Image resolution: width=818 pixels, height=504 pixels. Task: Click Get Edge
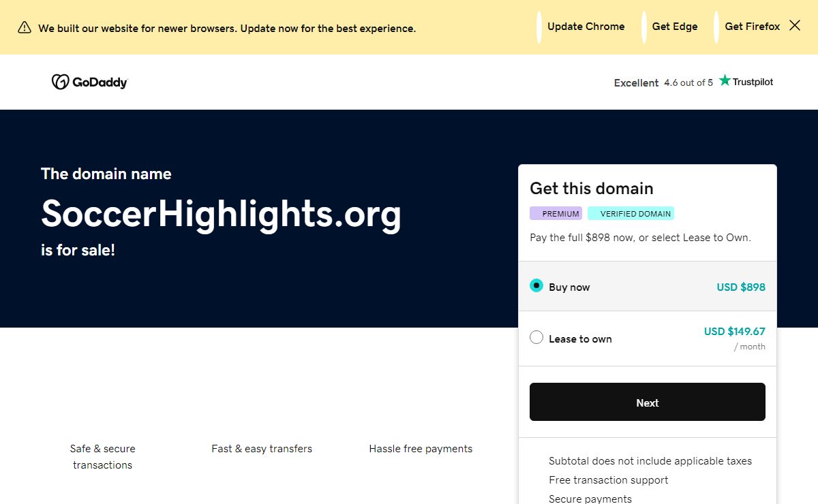click(674, 27)
